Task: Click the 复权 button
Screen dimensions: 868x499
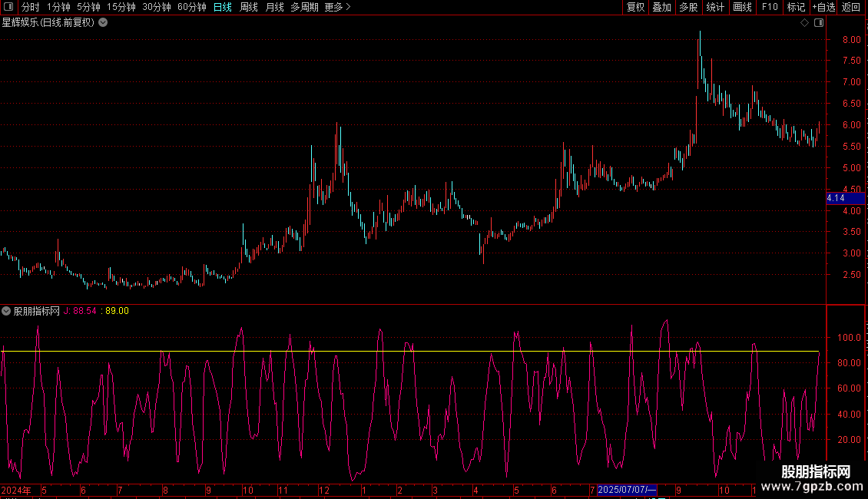Action: (635, 7)
